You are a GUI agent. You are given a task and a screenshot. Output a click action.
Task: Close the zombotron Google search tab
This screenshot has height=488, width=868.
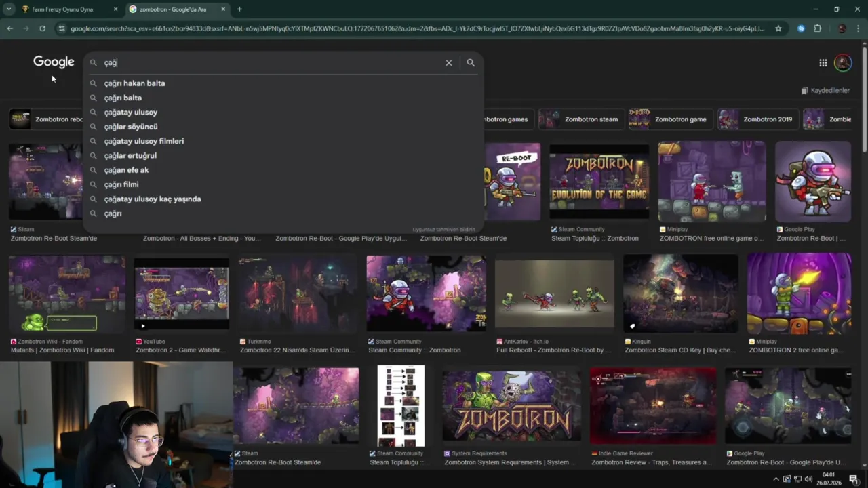pyautogui.click(x=223, y=9)
